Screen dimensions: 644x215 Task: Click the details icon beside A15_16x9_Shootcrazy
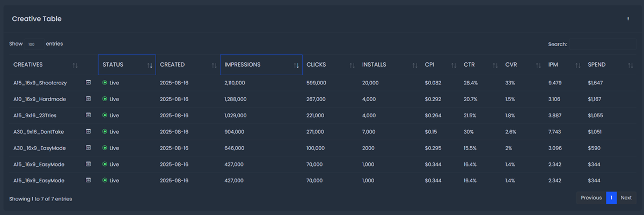[88, 83]
